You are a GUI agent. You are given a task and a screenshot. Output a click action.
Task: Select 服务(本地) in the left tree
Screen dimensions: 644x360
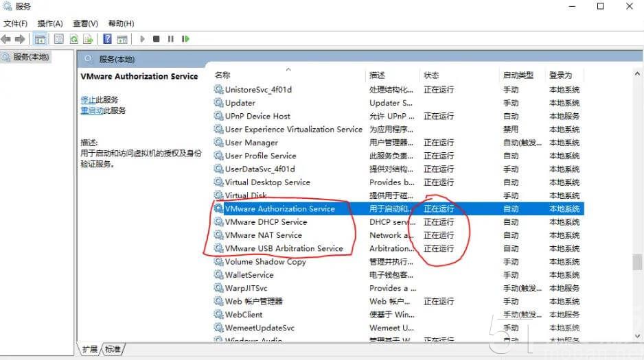(31, 57)
